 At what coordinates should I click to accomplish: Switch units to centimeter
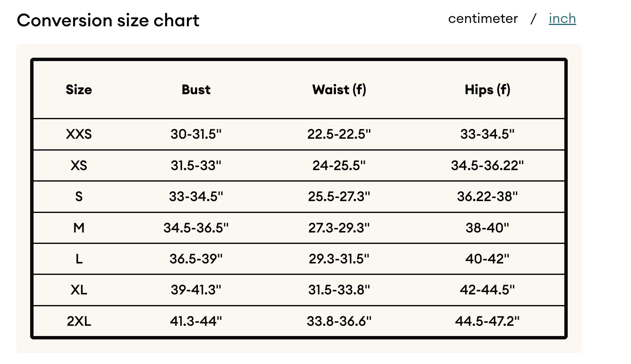(x=483, y=19)
